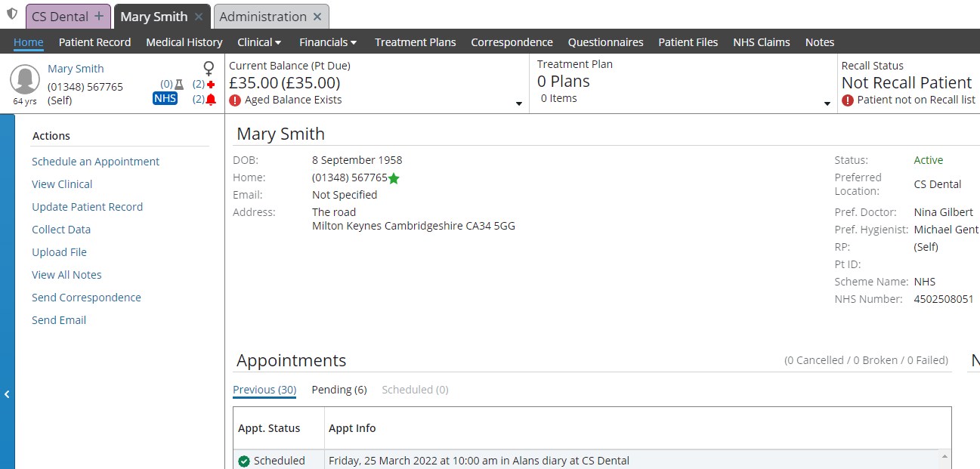Click the plus icon on CS Dental tab
Viewport: 980px width, 469px height.
click(99, 17)
